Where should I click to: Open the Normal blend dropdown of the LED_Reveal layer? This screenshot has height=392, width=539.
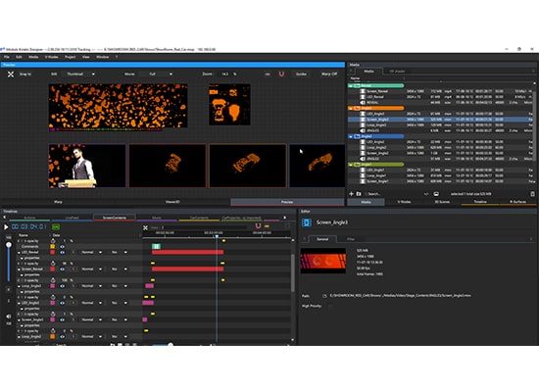[91, 253]
